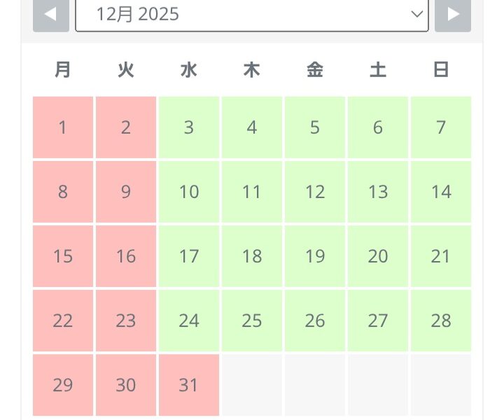Click the red unavailable date 1
Image resolution: width=504 pixels, height=420 pixels.
[x=63, y=127]
